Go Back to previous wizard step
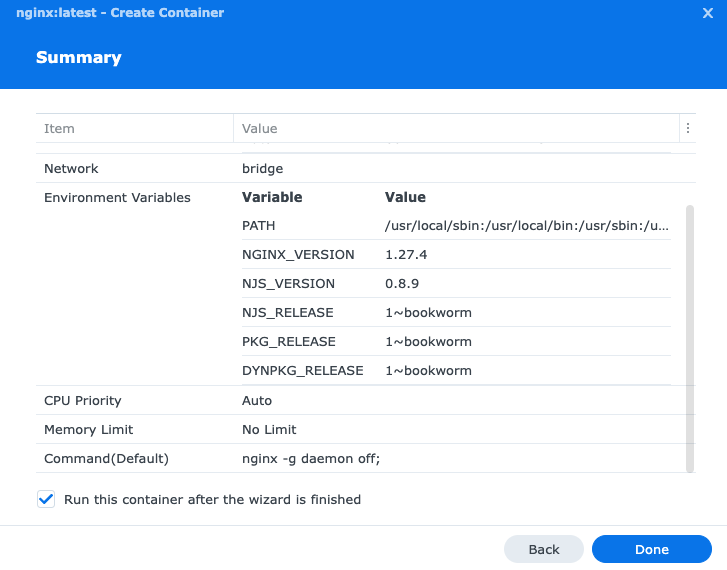Image resolution: width=727 pixels, height=570 pixels. (543, 549)
